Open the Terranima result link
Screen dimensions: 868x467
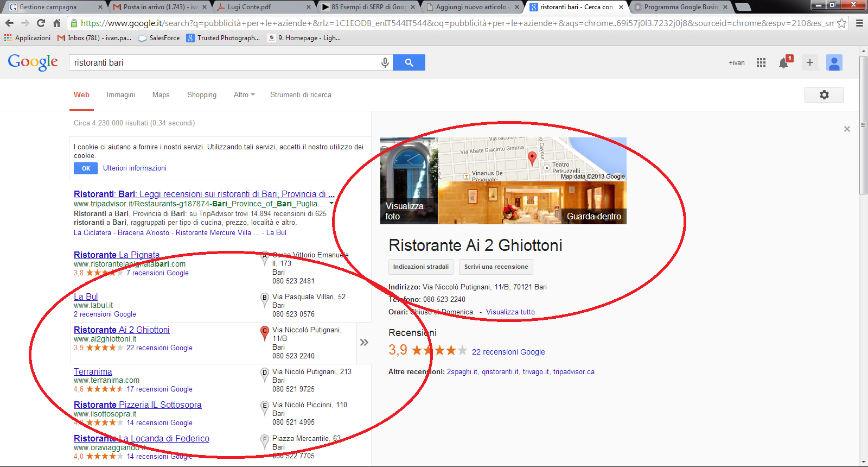click(x=93, y=371)
